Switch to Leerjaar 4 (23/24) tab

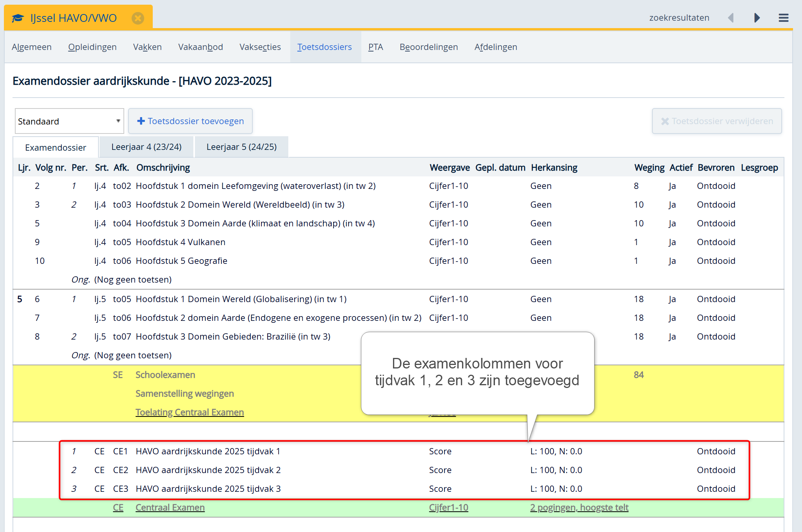[146, 147]
